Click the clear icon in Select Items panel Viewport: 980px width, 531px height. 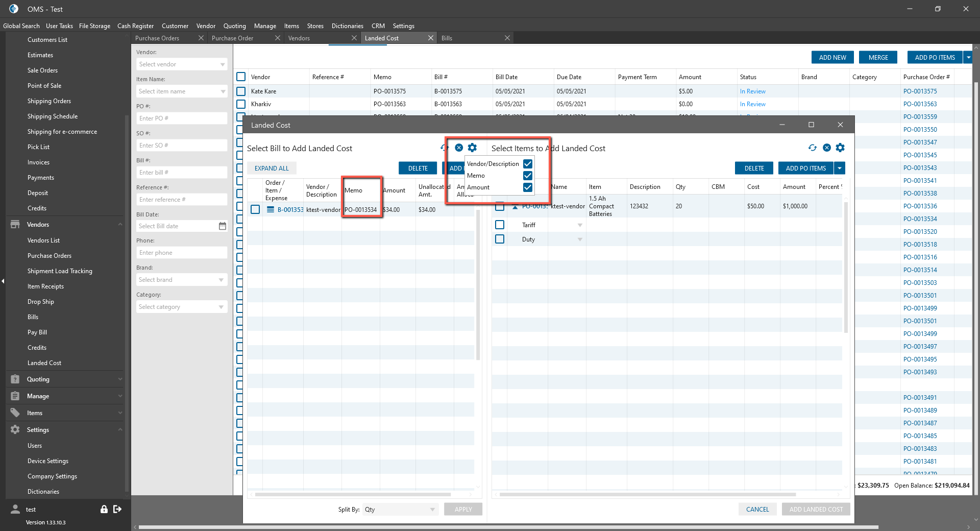point(826,148)
